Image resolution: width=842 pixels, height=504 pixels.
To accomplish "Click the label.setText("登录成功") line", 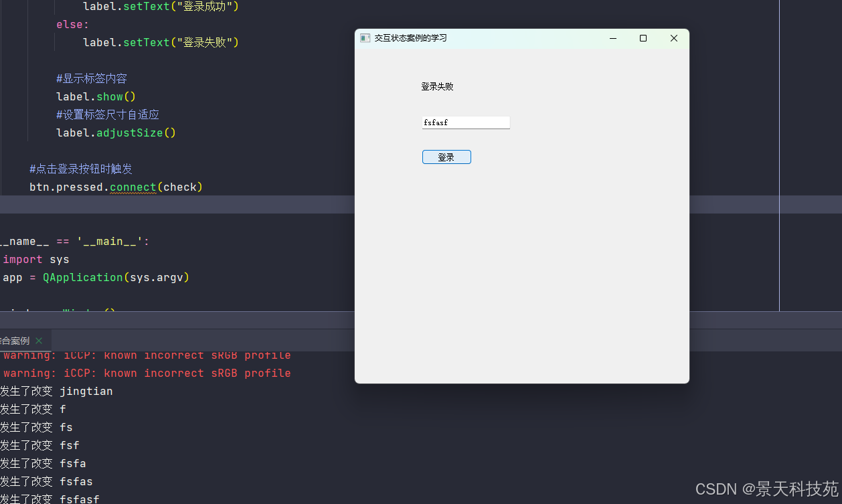I will click(x=161, y=7).
